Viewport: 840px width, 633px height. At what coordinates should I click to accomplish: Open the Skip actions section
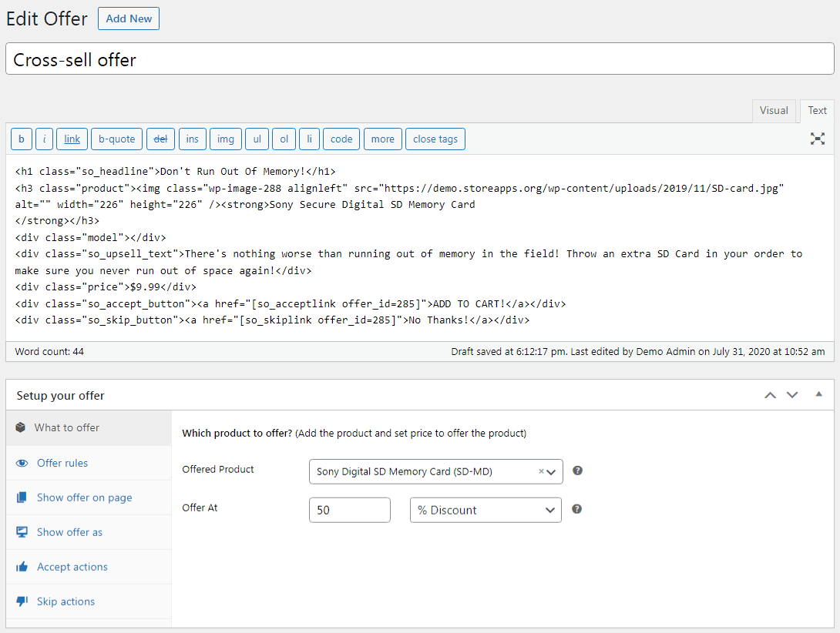(x=89, y=602)
